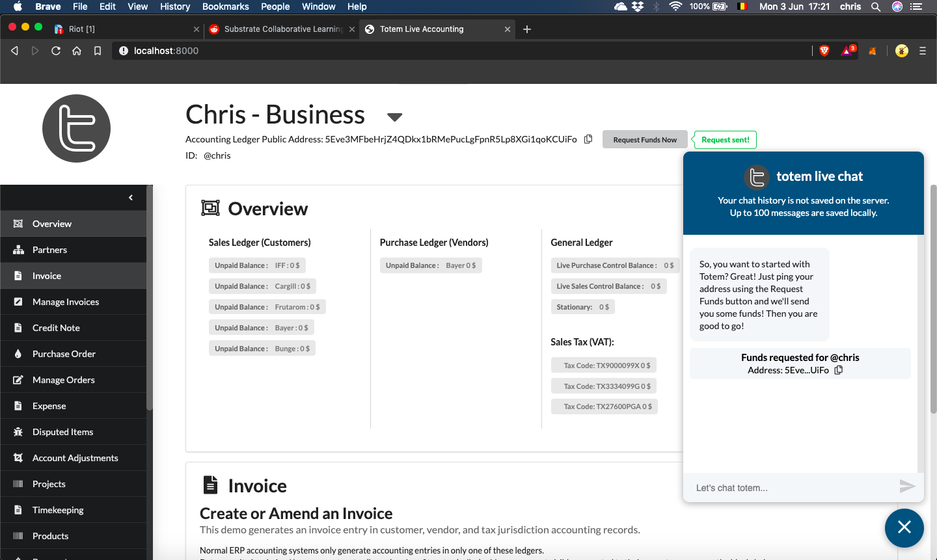The image size is (937, 560).
Task: Open Manage Orders in the sidebar
Action: (x=73, y=380)
